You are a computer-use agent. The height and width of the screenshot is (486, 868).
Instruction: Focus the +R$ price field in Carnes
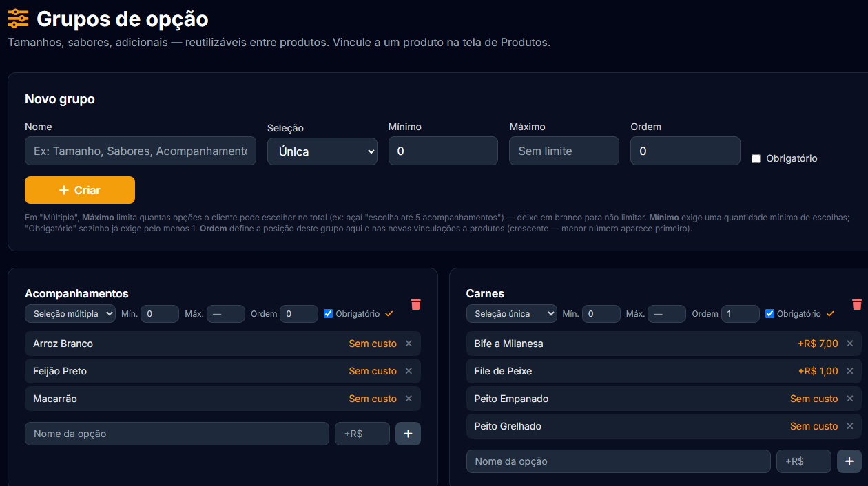(x=804, y=461)
